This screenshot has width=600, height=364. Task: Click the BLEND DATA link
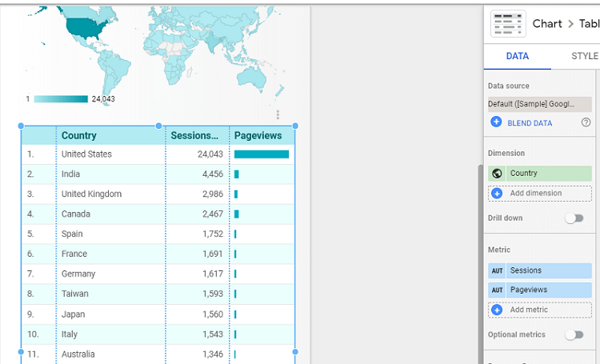[530, 123]
